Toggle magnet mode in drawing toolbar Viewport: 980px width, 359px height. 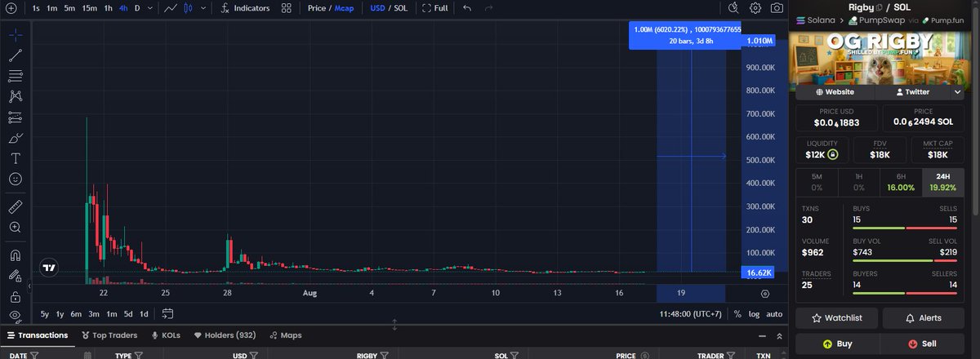click(16, 255)
